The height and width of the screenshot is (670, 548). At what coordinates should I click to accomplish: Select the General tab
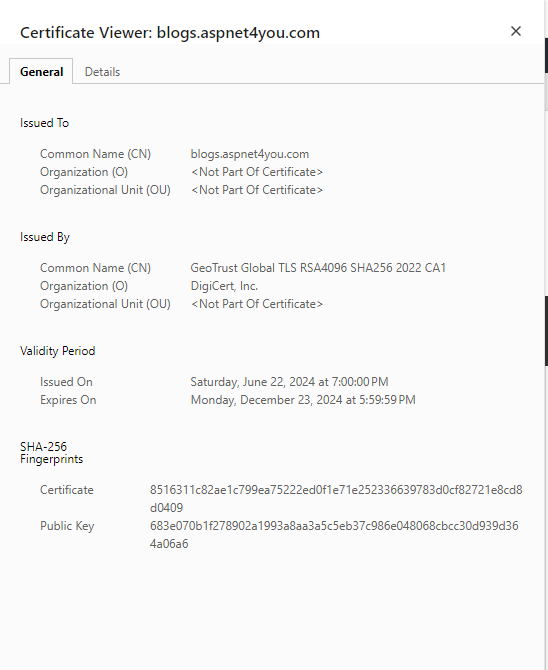pos(41,72)
